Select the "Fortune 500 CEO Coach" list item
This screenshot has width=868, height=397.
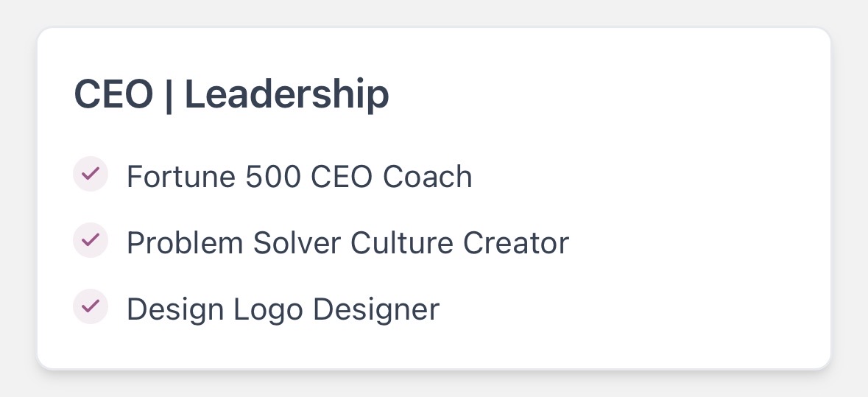299,177
